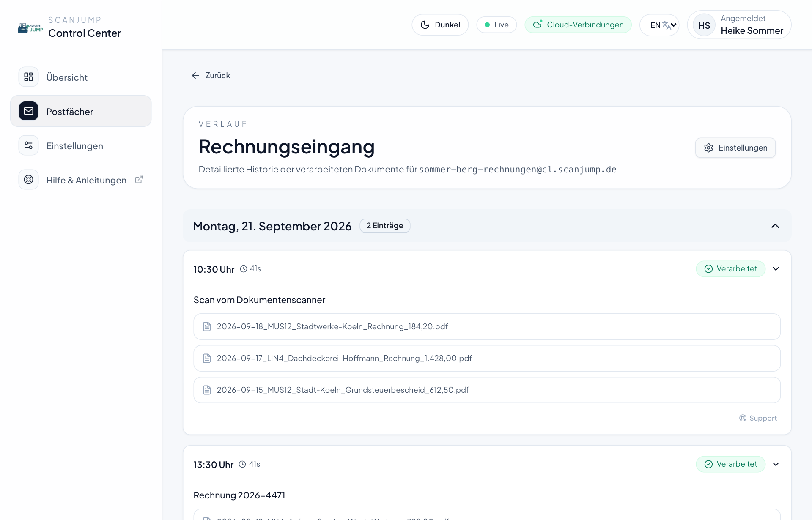Click the Scan vom Dokumentenscanner title
Image resolution: width=812 pixels, height=520 pixels.
[x=259, y=300]
